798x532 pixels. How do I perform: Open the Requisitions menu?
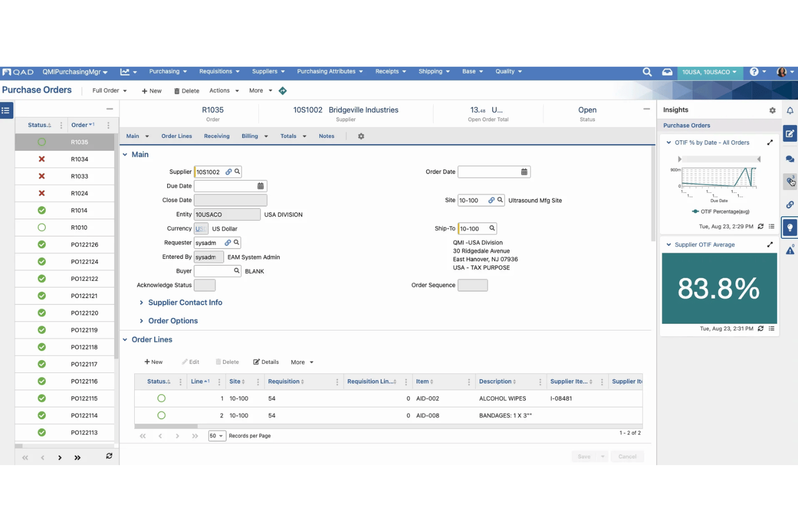click(x=219, y=72)
